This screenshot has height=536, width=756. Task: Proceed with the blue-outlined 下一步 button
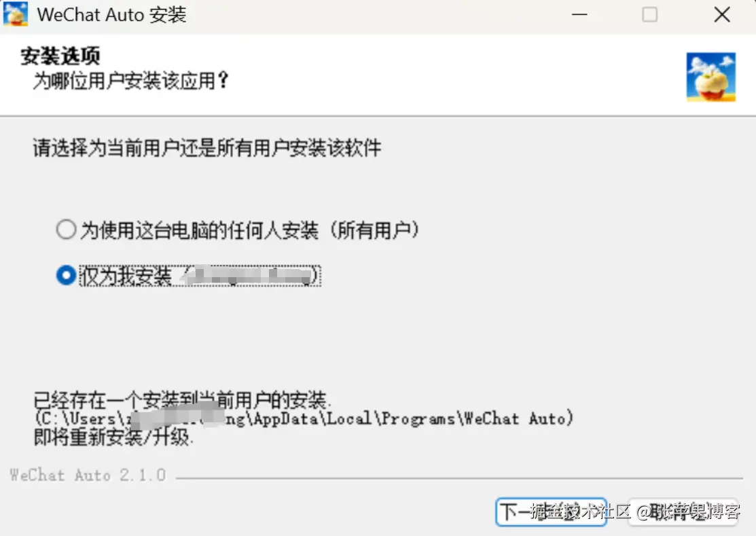tap(551, 512)
